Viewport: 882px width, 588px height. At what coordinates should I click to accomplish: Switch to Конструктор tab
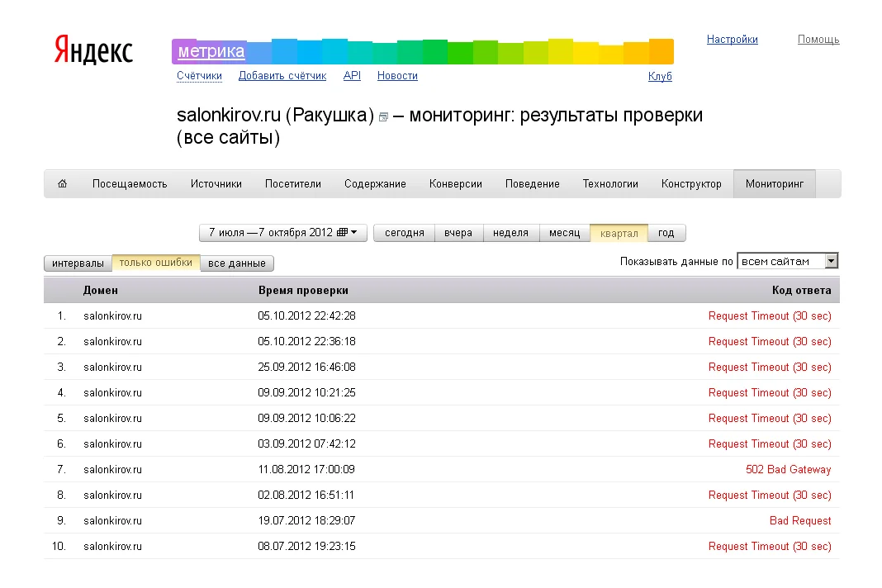(x=691, y=184)
